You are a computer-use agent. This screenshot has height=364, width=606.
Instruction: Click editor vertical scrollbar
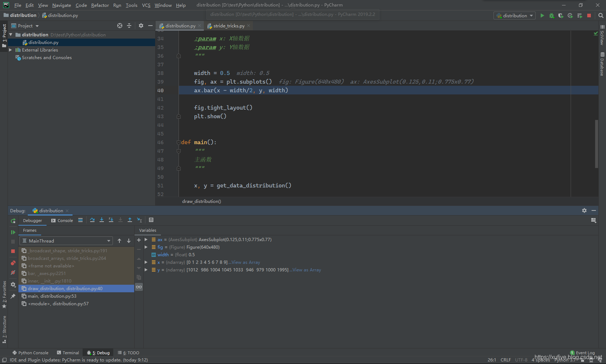[x=597, y=144]
